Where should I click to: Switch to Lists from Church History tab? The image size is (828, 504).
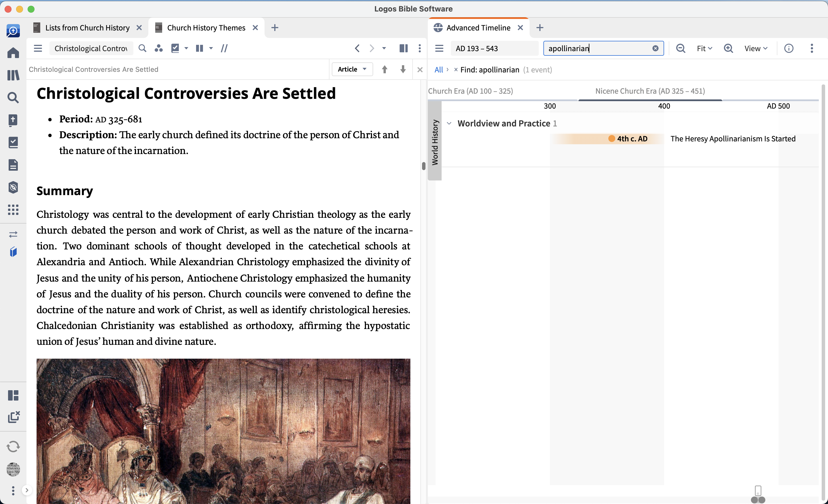(87, 28)
